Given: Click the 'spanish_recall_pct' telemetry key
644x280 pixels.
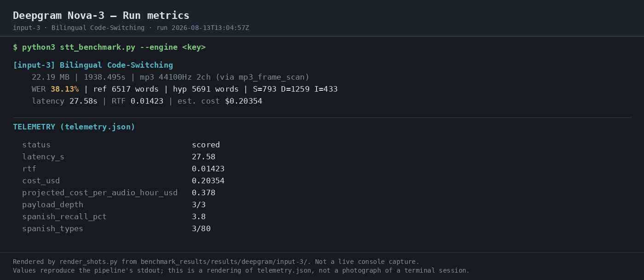Looking at the screenshot, I should pyautogui.click(x=64, y=217).
